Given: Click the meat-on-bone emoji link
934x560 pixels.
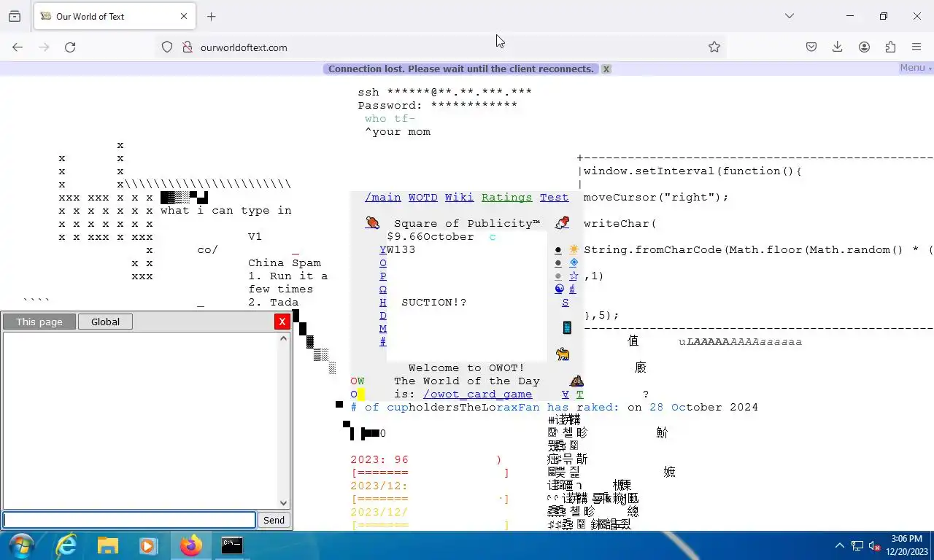Looking at the screenshot, I should [372, 223].
